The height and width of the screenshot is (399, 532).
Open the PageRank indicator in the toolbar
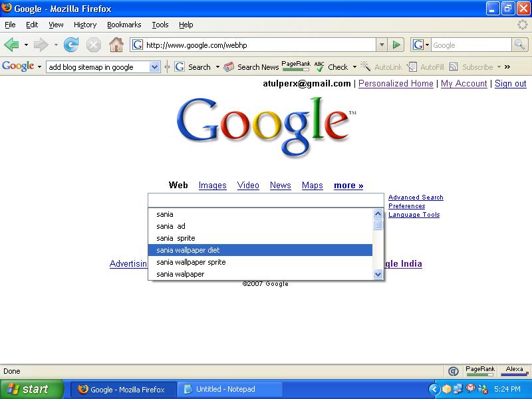tap(295, 66)
